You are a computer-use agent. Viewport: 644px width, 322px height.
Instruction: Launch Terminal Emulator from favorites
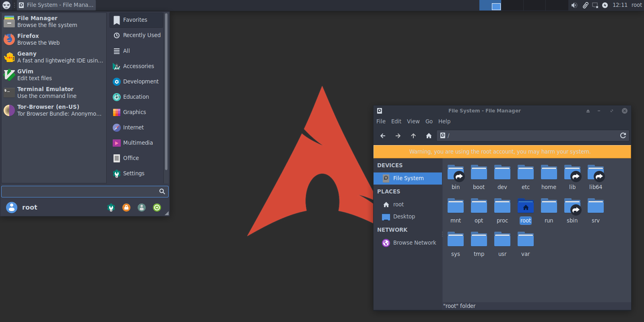click(54, 92)
